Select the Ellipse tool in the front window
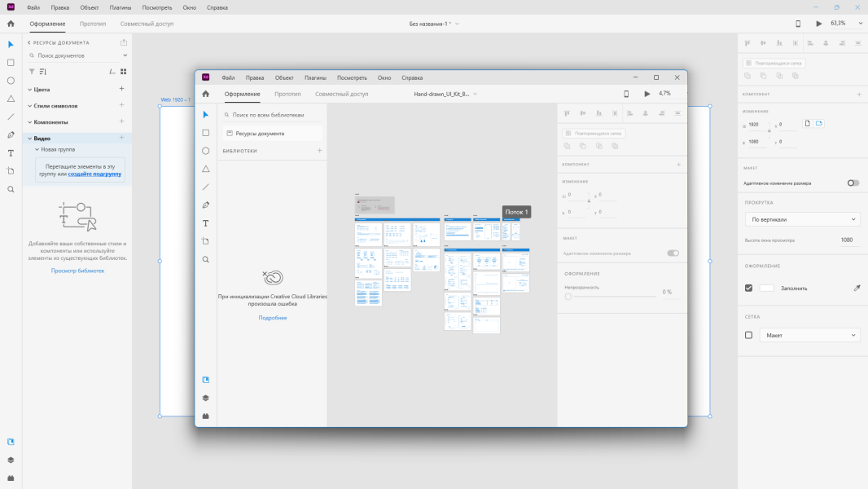 [x=205, y=151]
